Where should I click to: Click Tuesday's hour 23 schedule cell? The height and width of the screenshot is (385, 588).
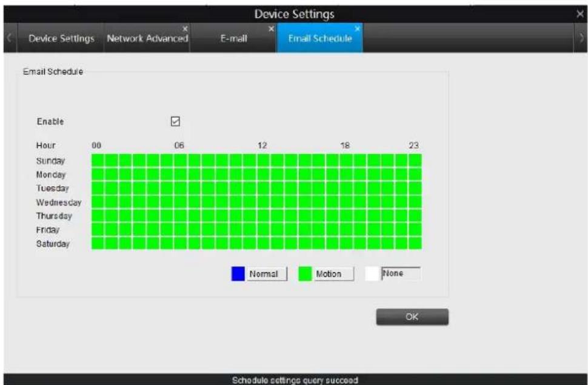pyautogui.click(x=415, y=188)
